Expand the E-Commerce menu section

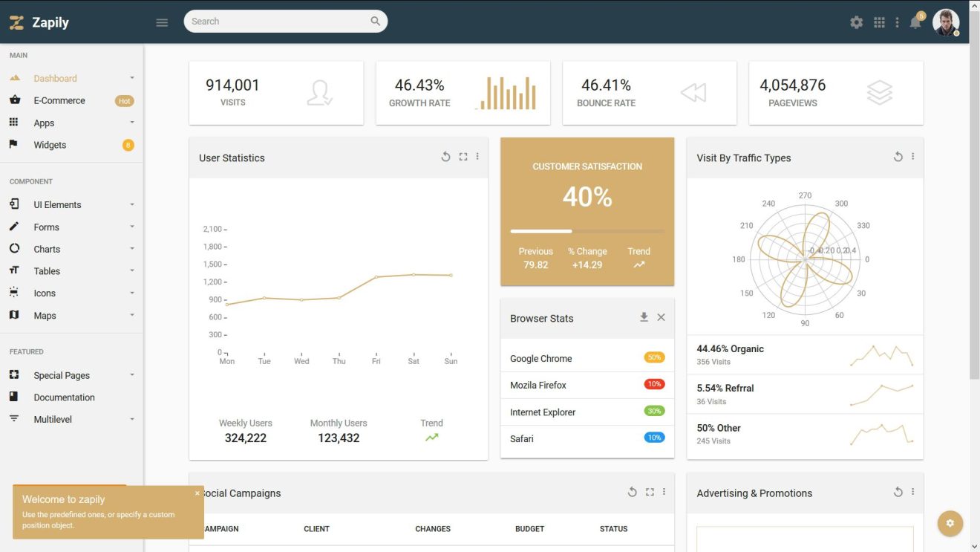[x=59, y=100]
